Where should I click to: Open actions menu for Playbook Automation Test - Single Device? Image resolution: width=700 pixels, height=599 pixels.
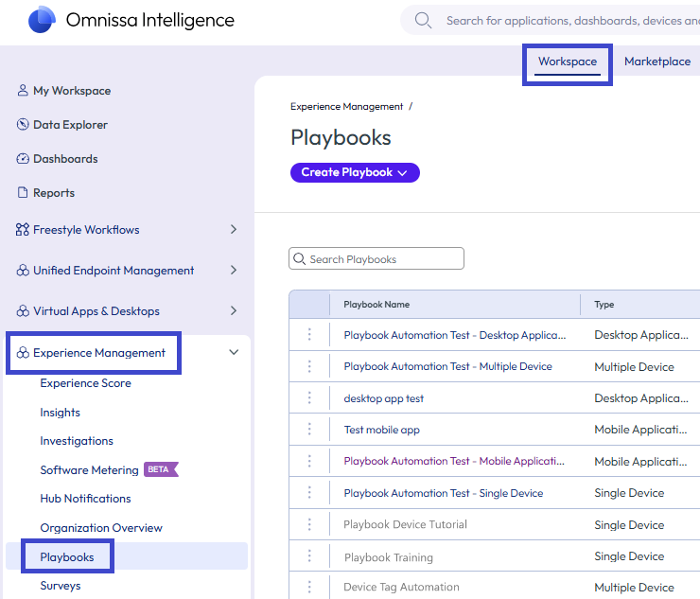click(309, 493)
